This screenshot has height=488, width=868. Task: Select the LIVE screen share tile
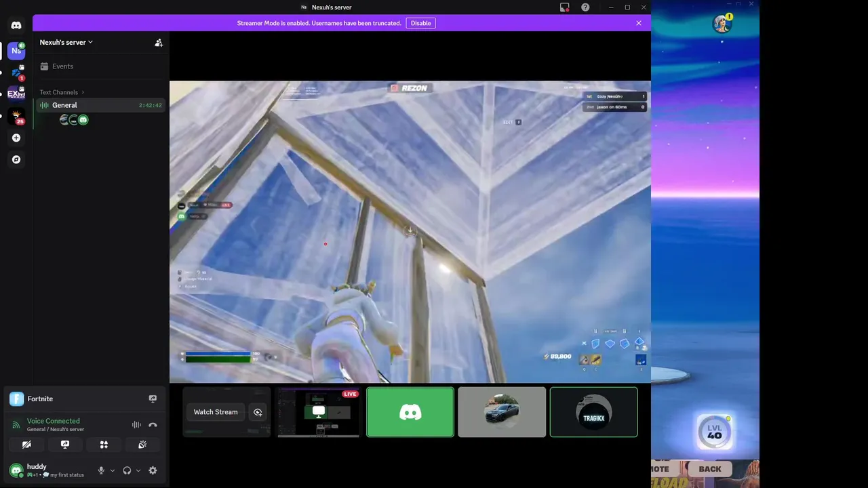(318, 412)
